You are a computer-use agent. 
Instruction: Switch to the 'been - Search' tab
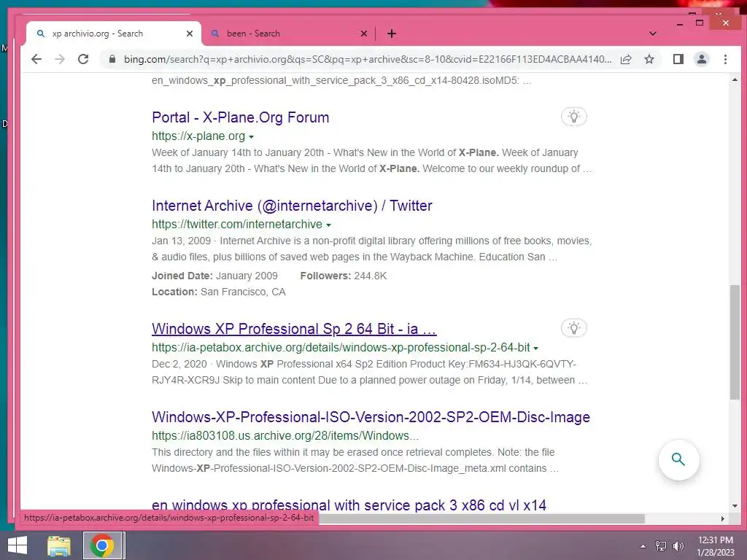tap(288, 34)
